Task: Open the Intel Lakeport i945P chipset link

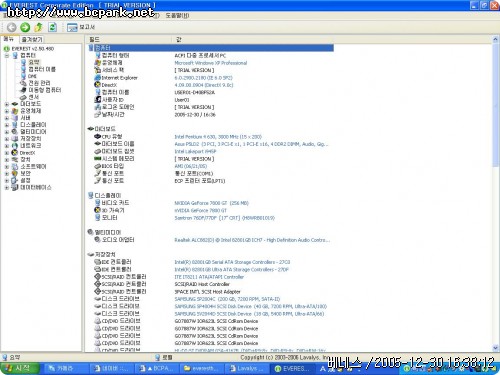Action: point(195,151)
